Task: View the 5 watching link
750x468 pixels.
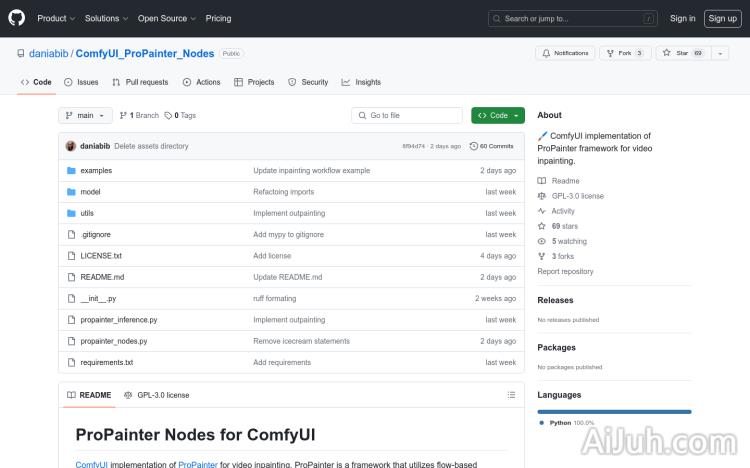Action: pos(562,241)
